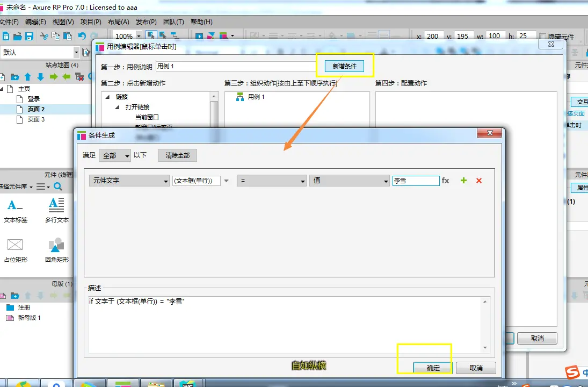This screenshot has height=387, width=588.
Task: Select the 占位矩形 widget
Action: 16,250
